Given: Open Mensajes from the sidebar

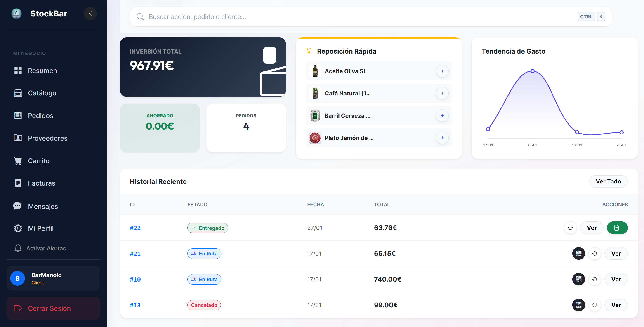Looking at the screenshot, I should [x=43, y=206].
